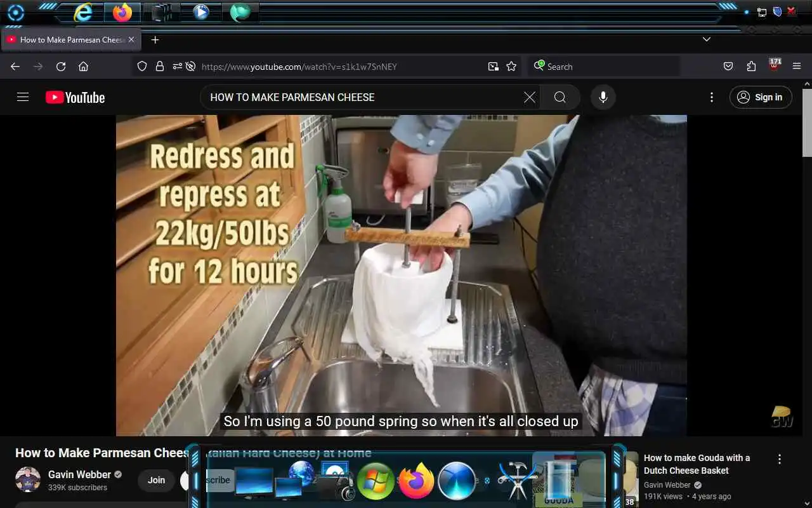Image resolution: width=812 pixels, height=508 pixels.
Task: Open the Windows logo orb in the dock
Action: coord(376,481)
